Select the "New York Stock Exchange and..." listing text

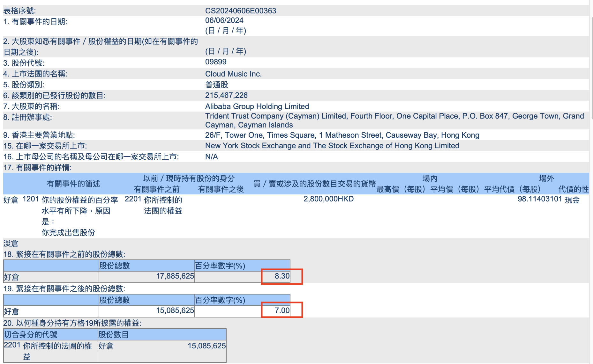(332, 146)
